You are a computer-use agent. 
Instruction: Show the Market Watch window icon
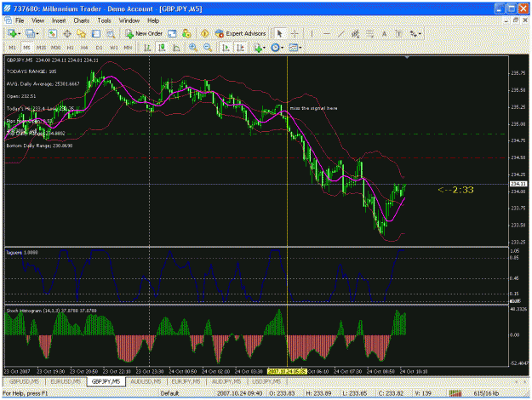pyautogui.click(x=52, y=33)
